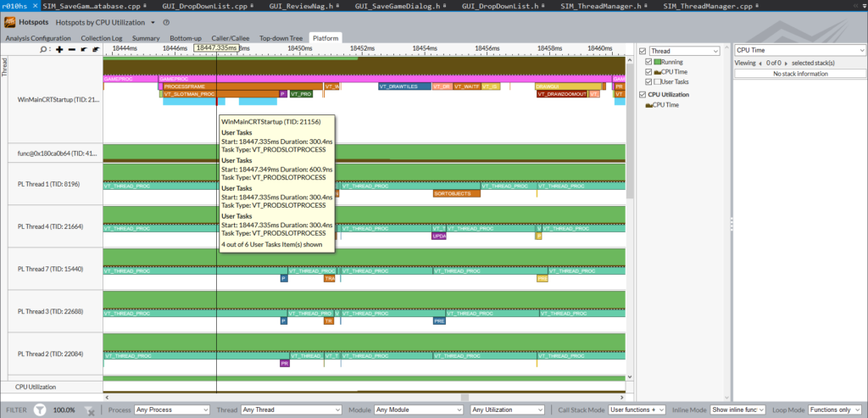Viewport: 868px width, 418px height.
Task: Show next selected stack arrow
Action: (786, 63)
